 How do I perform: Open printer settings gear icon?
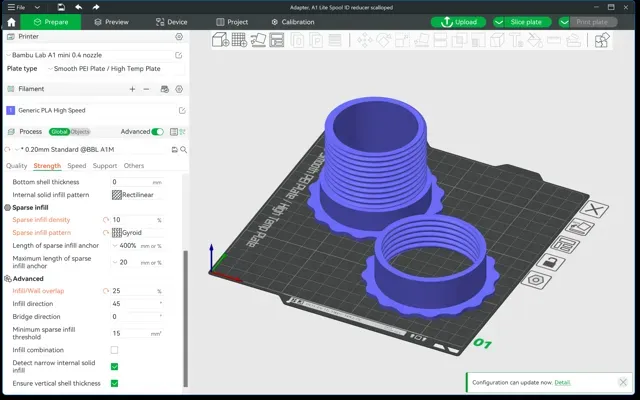[179, 37]
